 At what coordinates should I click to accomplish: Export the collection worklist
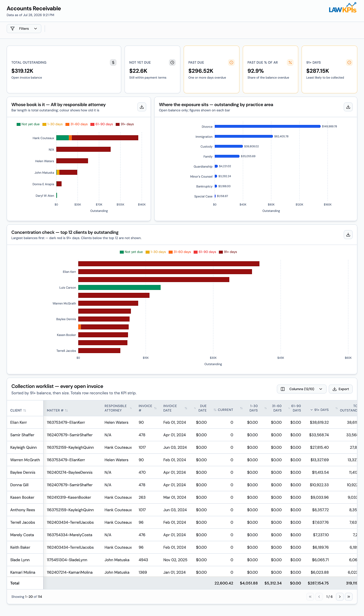pyautogui.click(x=340, y=389)
